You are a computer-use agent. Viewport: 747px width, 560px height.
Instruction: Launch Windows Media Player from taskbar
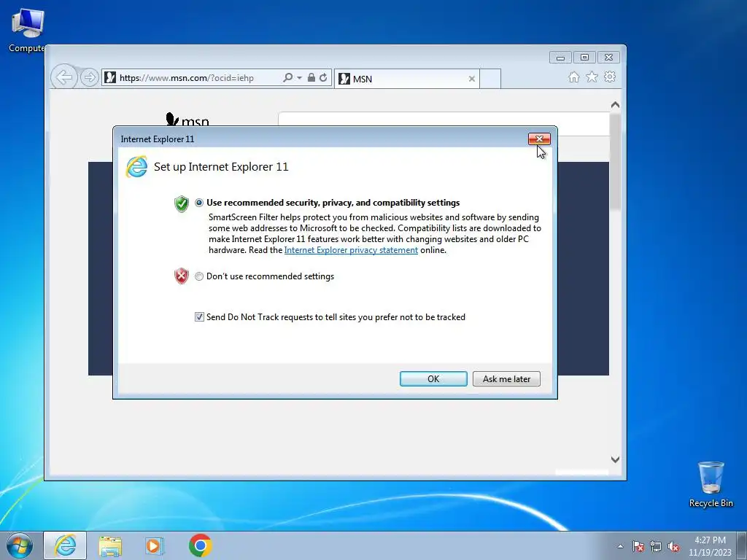(154, 545)
